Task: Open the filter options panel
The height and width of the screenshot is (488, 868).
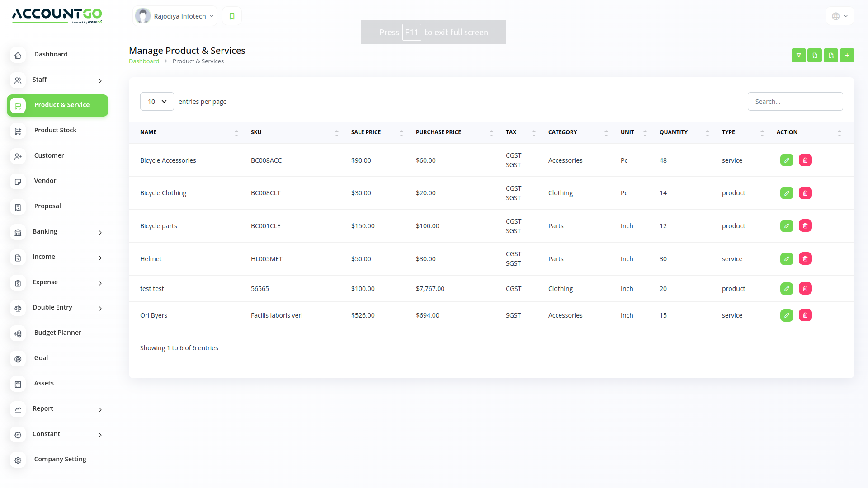Action: (798, 55)
